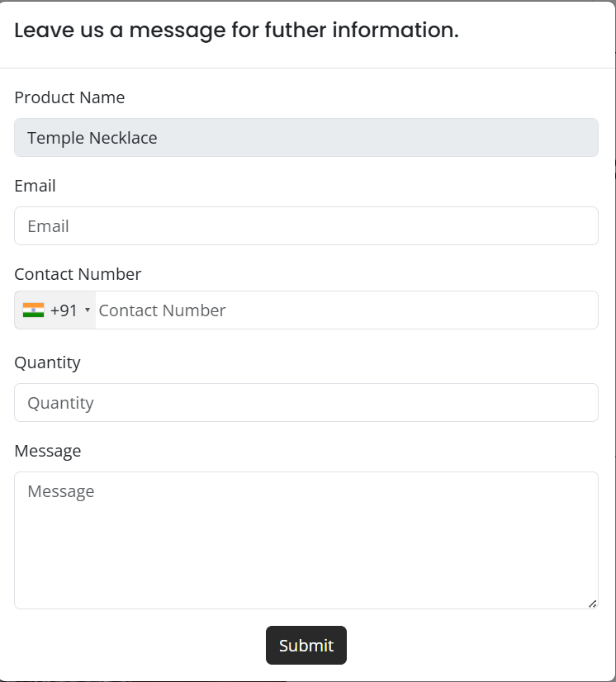Click inside the Message text area
Viewport: 616px width, 682px height.
tap(306, 541)
